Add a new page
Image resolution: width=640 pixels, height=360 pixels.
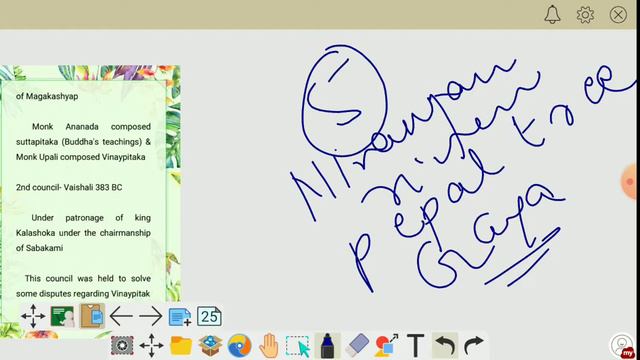[180, 316]
